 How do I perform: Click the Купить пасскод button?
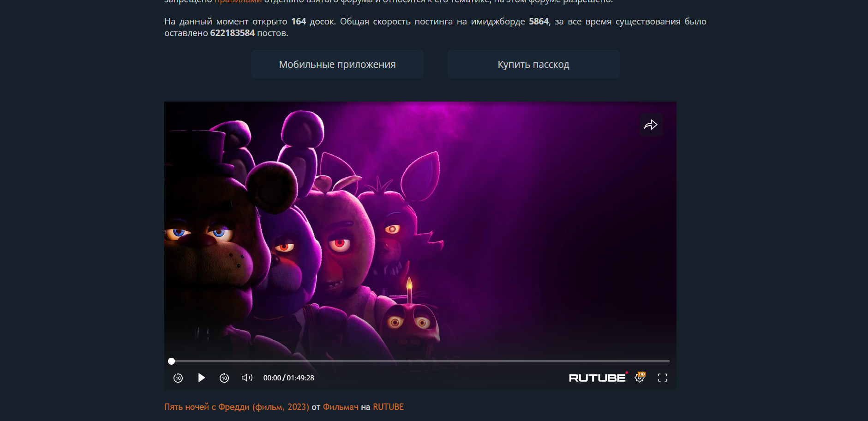[533, 64]
